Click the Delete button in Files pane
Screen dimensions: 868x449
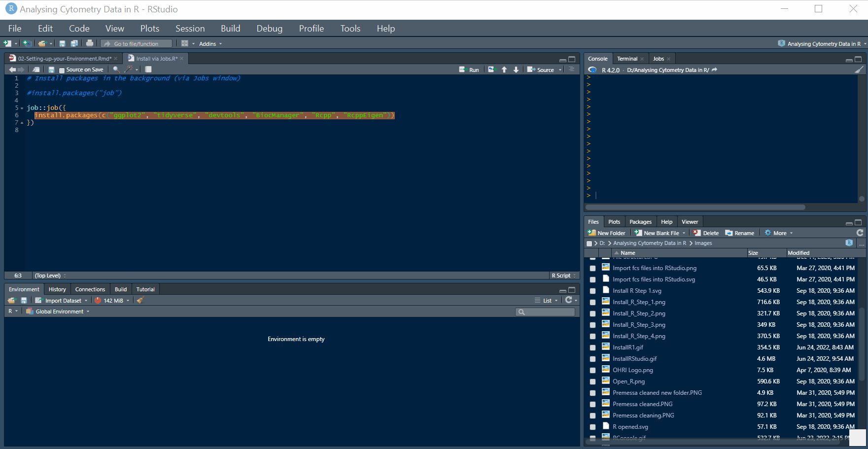706,233
